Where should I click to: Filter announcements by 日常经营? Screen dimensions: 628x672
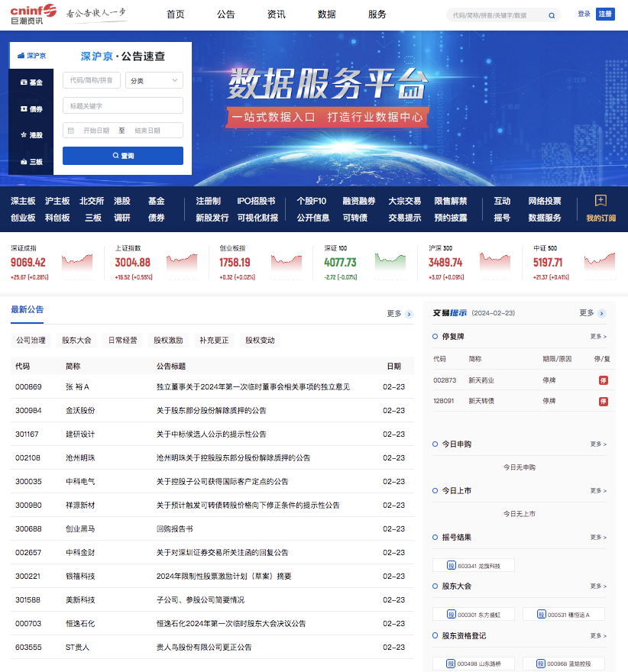tap(122, 341)
